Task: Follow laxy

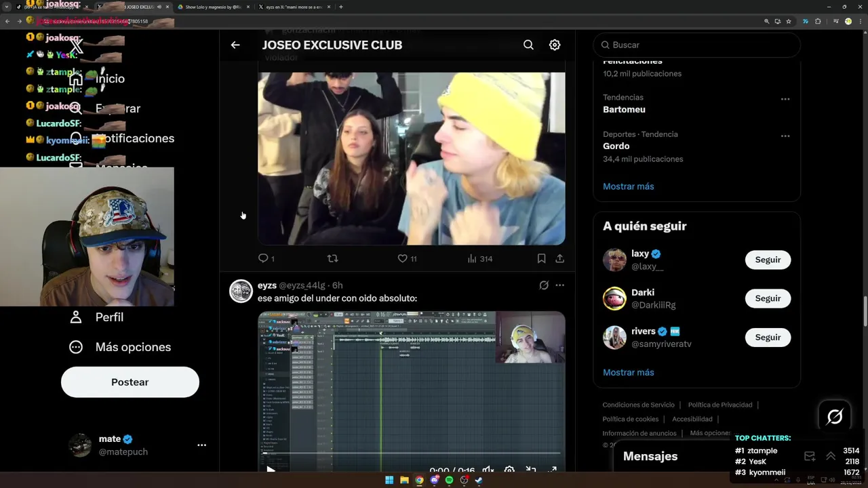Action: pyautogui.click(x=768, y=260)
